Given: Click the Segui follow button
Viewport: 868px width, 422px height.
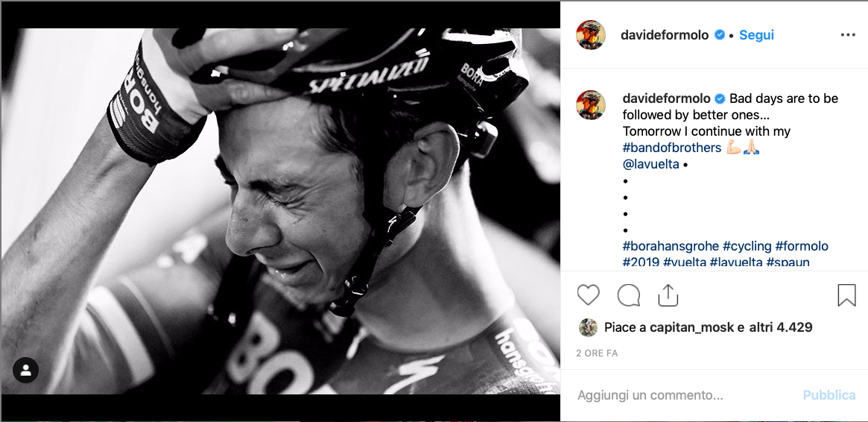Looking at the screenshot, I should (756, 35).
